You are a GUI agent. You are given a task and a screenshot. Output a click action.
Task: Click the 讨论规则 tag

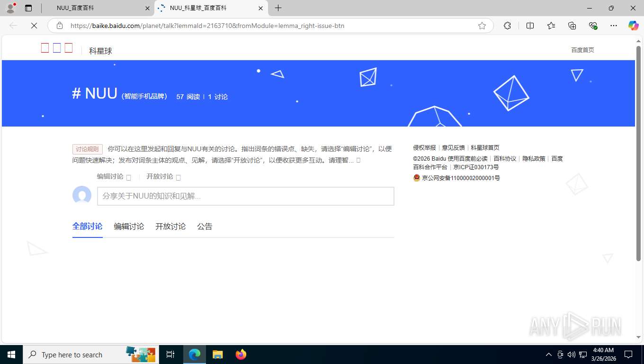pyautogui.click(x=88, y=149)
